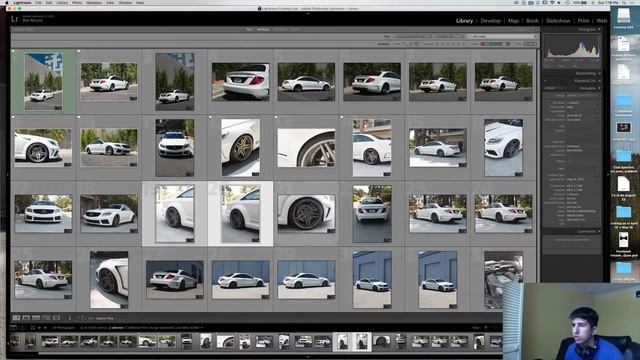The width and height of the screenshot is (640, 360).
Task: Click the second window icon above filmstrip
Action: [x=22, y=327]
